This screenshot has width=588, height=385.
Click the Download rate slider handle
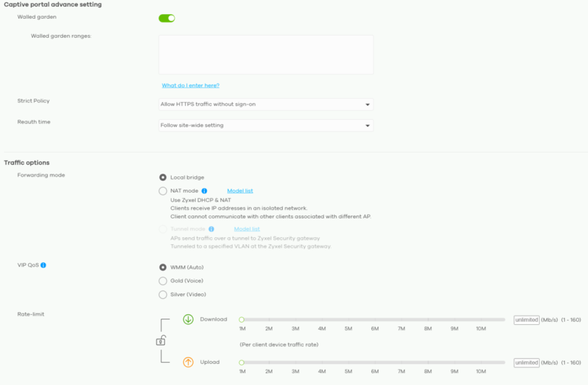point(242,320)
